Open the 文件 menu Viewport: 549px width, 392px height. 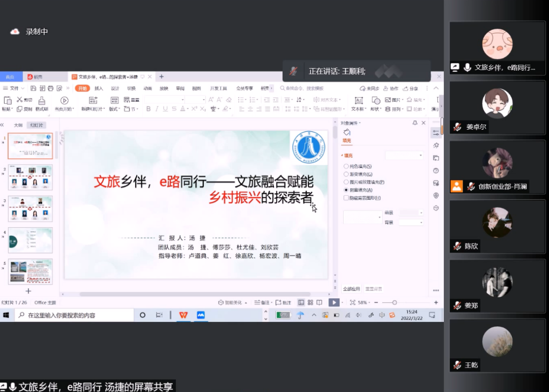pyautogui.click(x=14, y=88)
